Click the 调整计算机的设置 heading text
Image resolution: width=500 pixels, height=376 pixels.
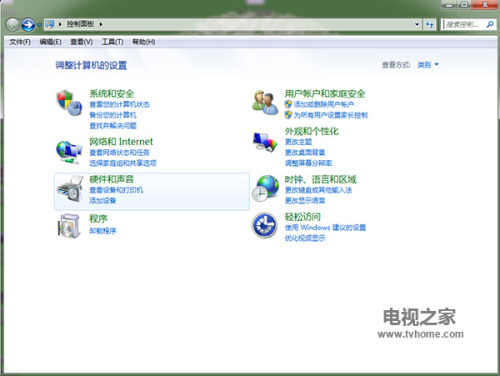click(91, 65)
